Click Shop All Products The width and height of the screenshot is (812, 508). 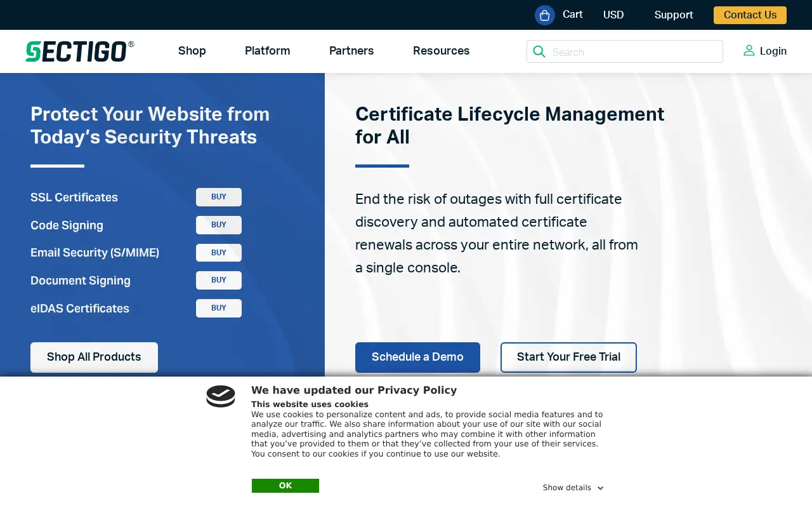[x=94, y=357]
